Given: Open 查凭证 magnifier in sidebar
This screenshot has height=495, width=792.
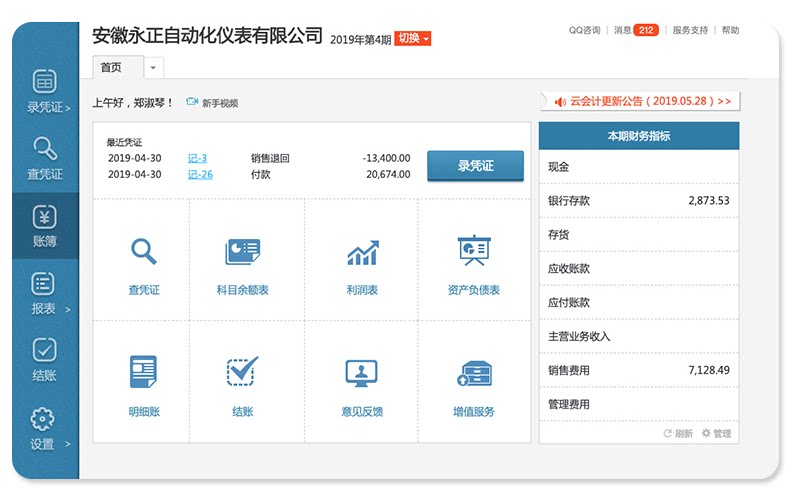Looking at the screenshot, I should (x=44, y=148).
